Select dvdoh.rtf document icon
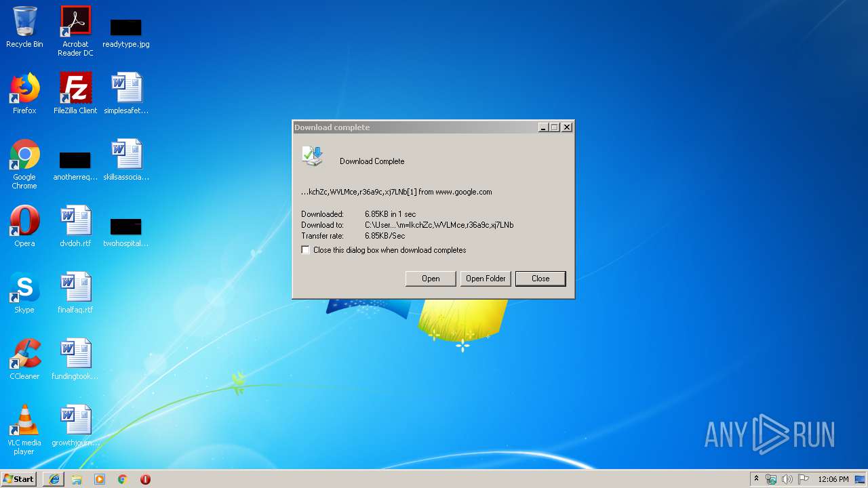 (x=75, y=226)
